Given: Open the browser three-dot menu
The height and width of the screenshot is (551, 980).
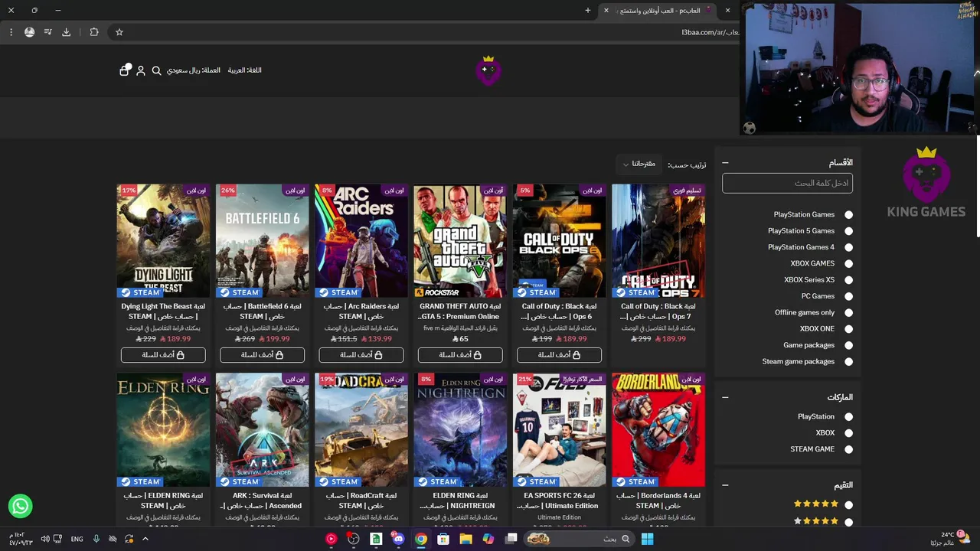Looking at the screenshot, I should coord(11,32).
